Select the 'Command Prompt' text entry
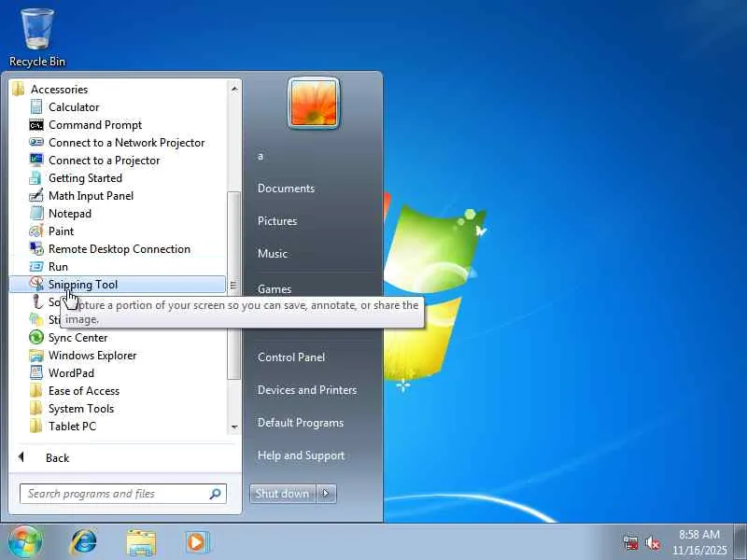This screenshot has width=747, height=560. tap(95, 125)
